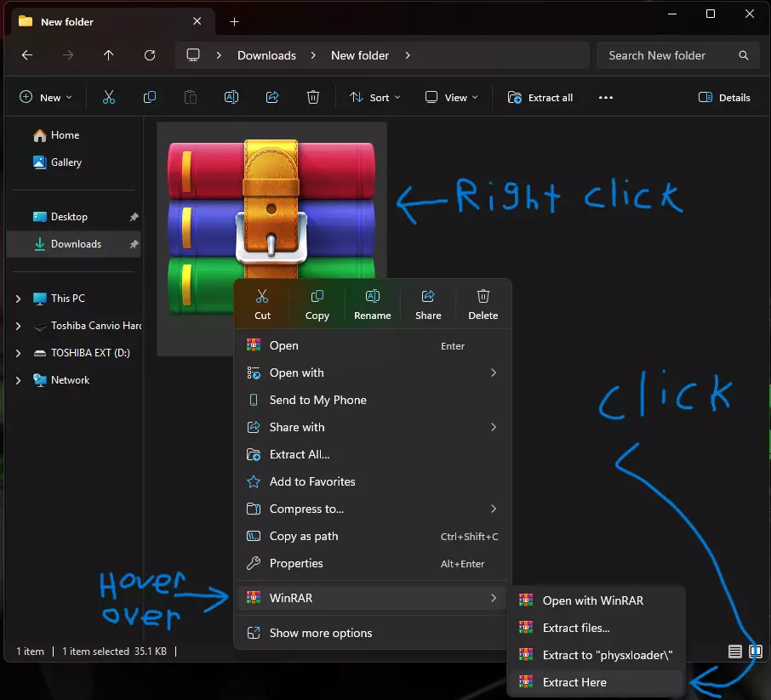Choose Copy as path
The image size is (771, 700).
[373, 537]
